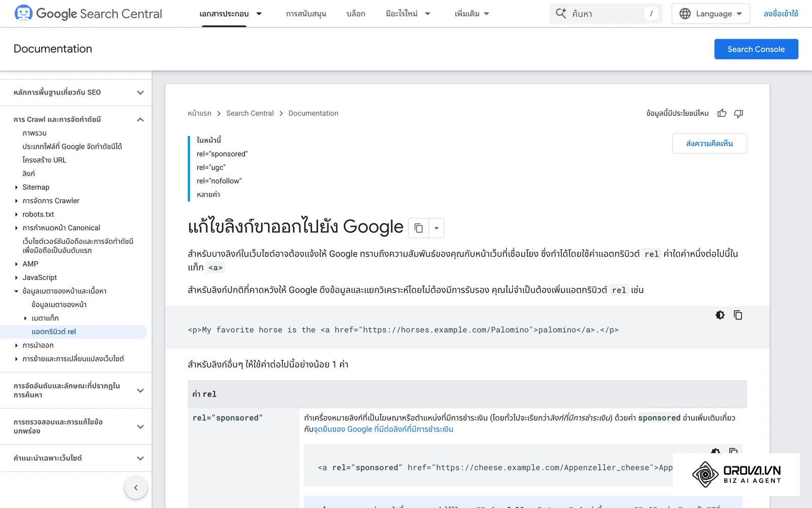The width and height of the screenshot is (812, 508).
Task: Open the มีอะไรใหม่ dropdown menu
Action: point(408,14)
